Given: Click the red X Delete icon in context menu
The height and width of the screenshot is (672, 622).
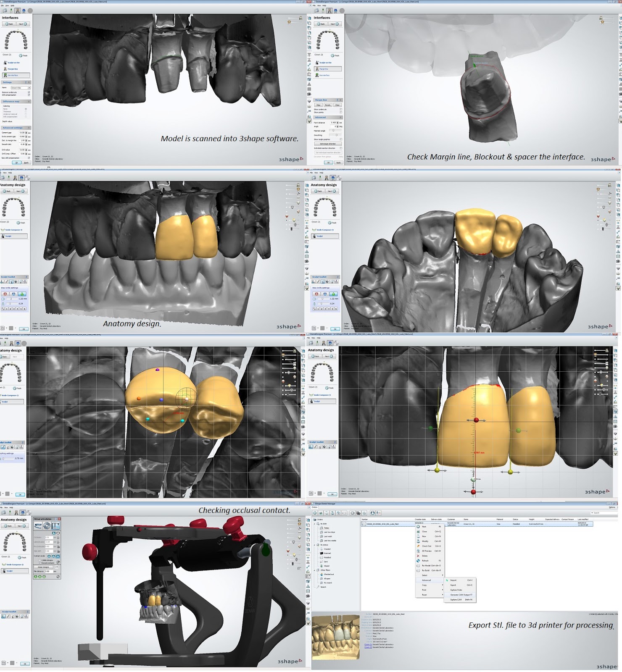Looking at the screenshot, I should (x=418, y=556).
